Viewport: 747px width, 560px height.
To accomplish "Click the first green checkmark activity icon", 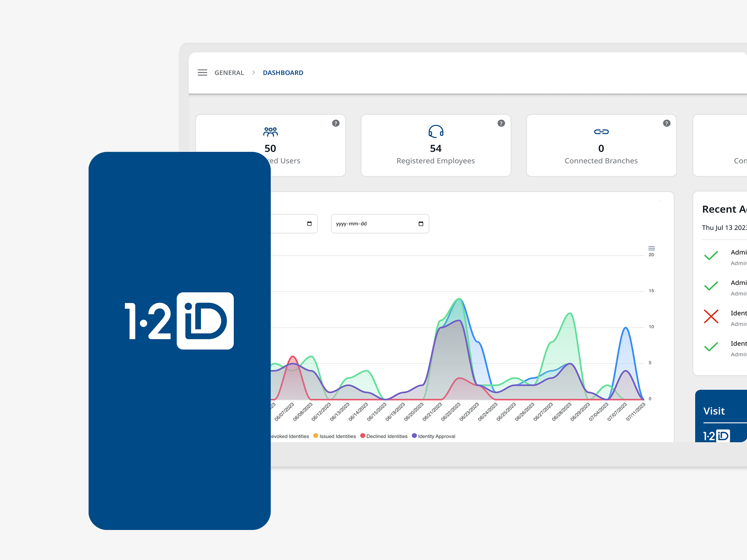I will [x=711, y=255].
